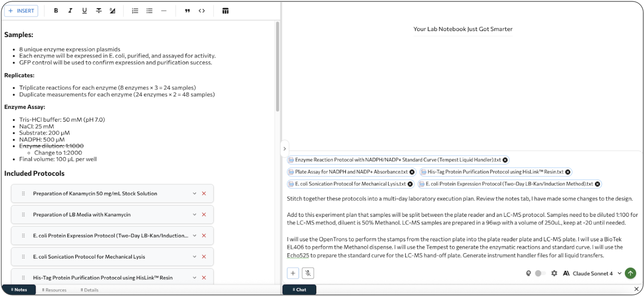Grab handle of LB Media with Kanamycin
The width and height of the screenshot is (644, 296).
tap(23, 214)
